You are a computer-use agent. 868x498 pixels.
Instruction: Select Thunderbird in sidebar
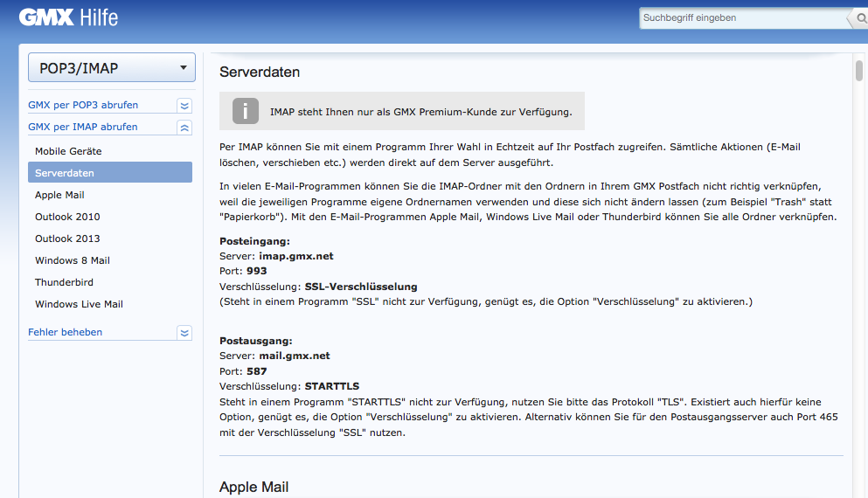coord(110,282)
